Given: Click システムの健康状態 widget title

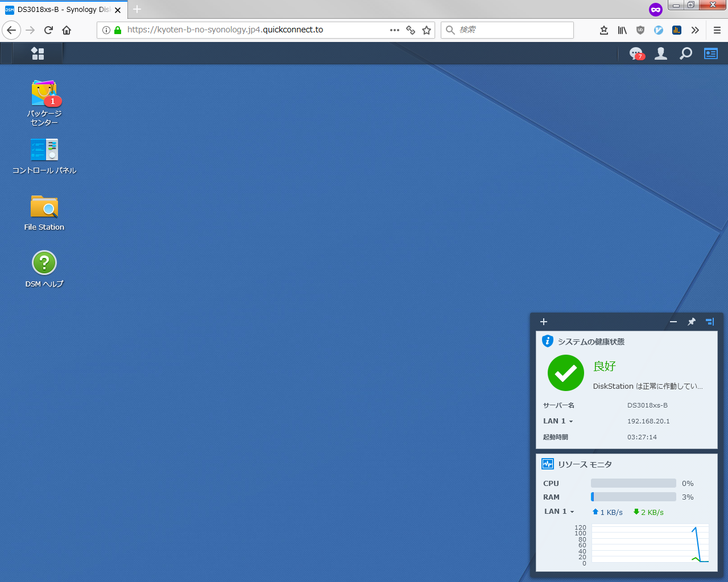Looking at the screenshot, I should 591,342.
